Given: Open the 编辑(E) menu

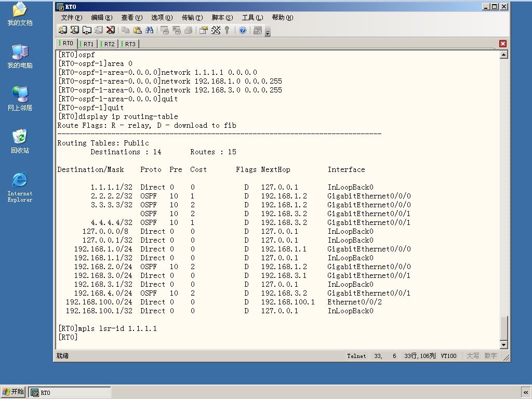Looking at the screenshot, I should 102,18.
